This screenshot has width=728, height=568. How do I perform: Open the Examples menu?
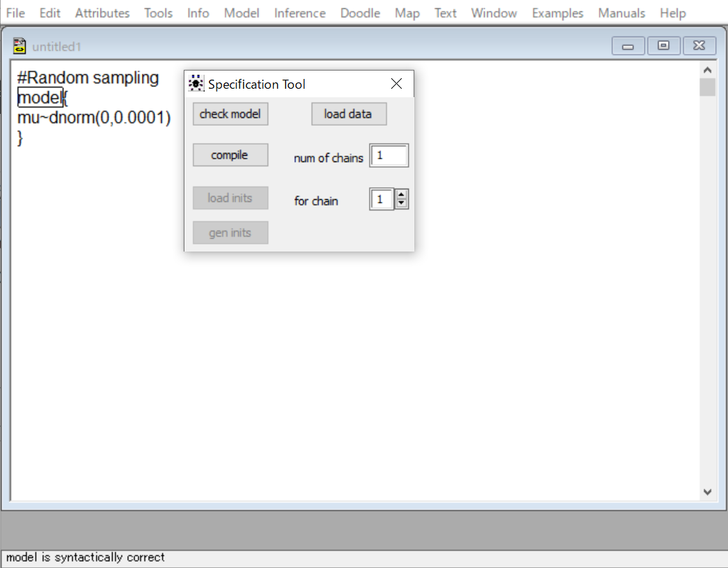pyautogui.click(x=558, y=13)
